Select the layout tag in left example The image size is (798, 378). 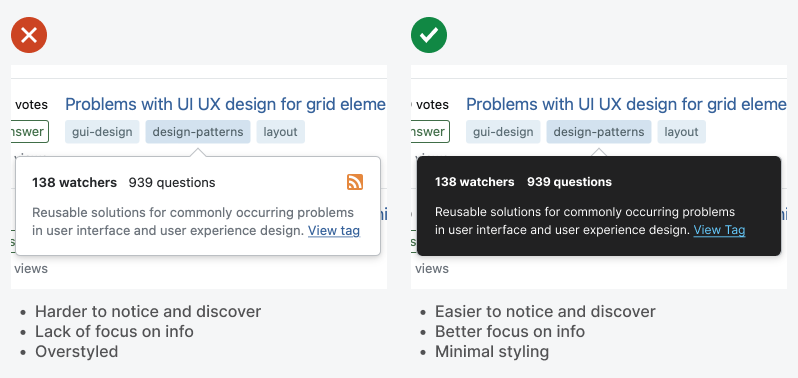(280, 132)
